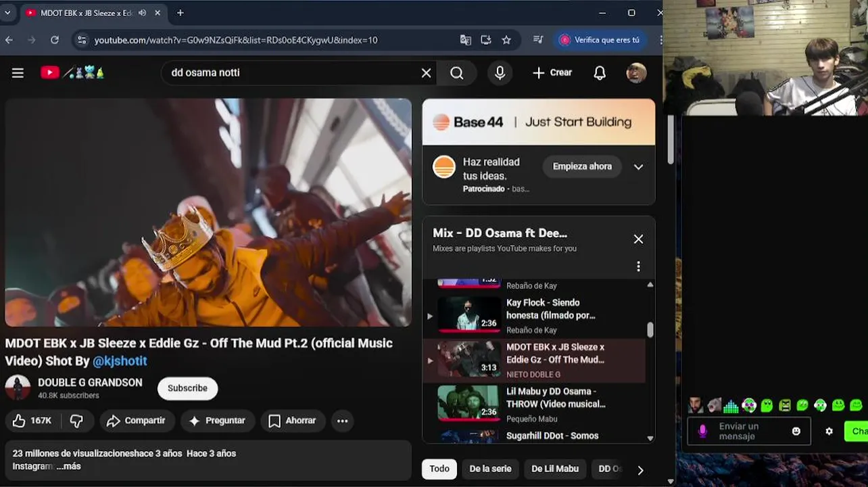Open the mix playlist three-dot options
This screenshot has height=487, width=868.
tap(638, 266)
